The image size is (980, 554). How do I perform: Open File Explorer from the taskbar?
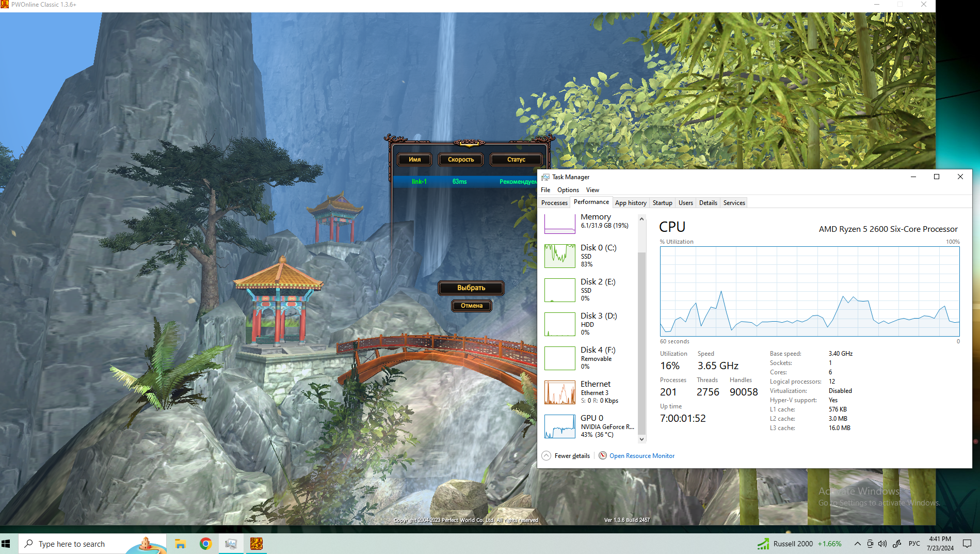(180, 544)
